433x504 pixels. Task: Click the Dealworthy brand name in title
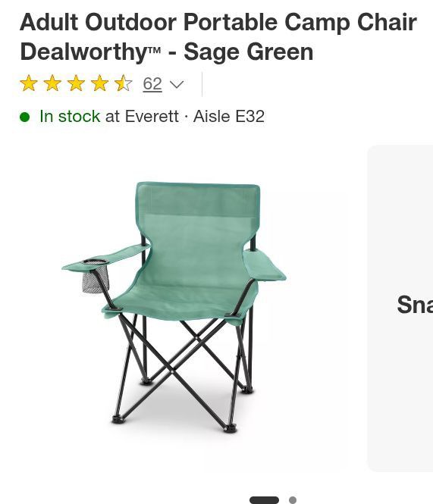[x=90, y=52]
